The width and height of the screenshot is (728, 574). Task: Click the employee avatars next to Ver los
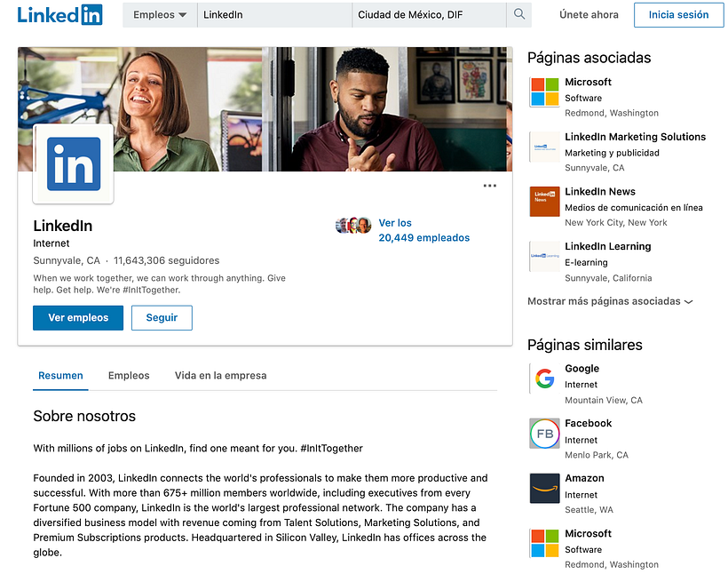(x=353, y=226)
